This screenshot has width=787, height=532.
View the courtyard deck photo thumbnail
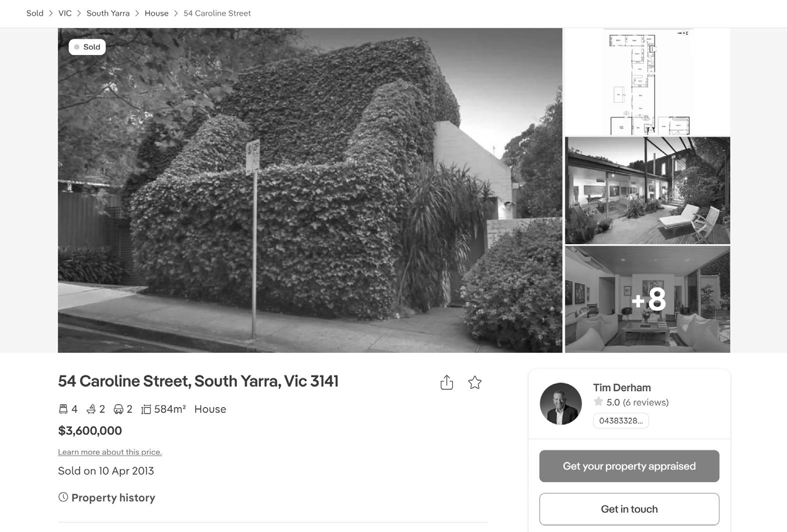click(648, 190)
